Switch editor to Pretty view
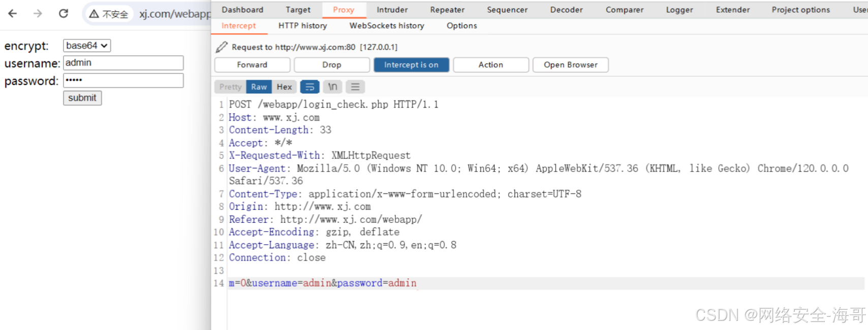 click(x=230, y=87)
